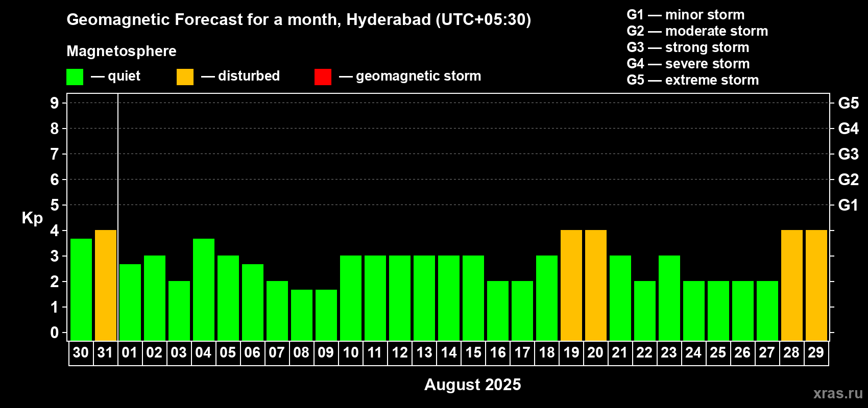Click the 'G4' right axis label
Viewport: 868px width, 408px height.
(x=849, y=129)
